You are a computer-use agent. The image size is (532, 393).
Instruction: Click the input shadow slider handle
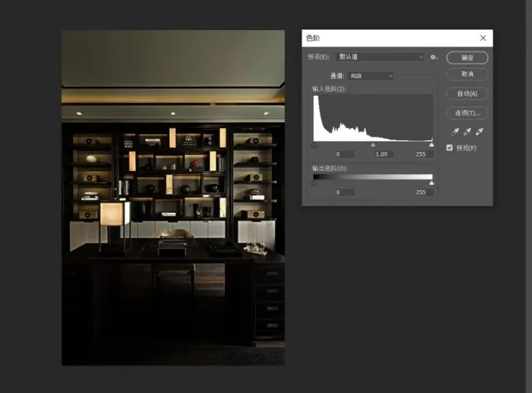[314, 145]
